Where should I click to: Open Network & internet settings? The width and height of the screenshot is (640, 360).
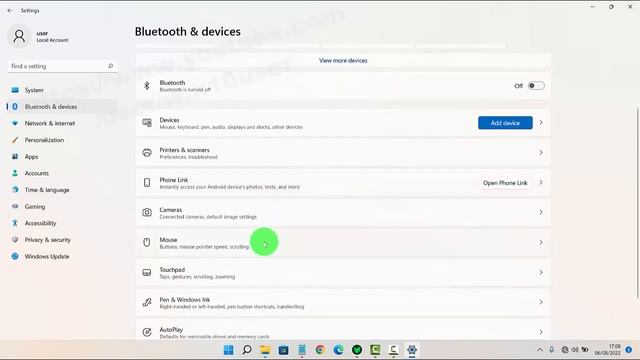pos(62,123)
